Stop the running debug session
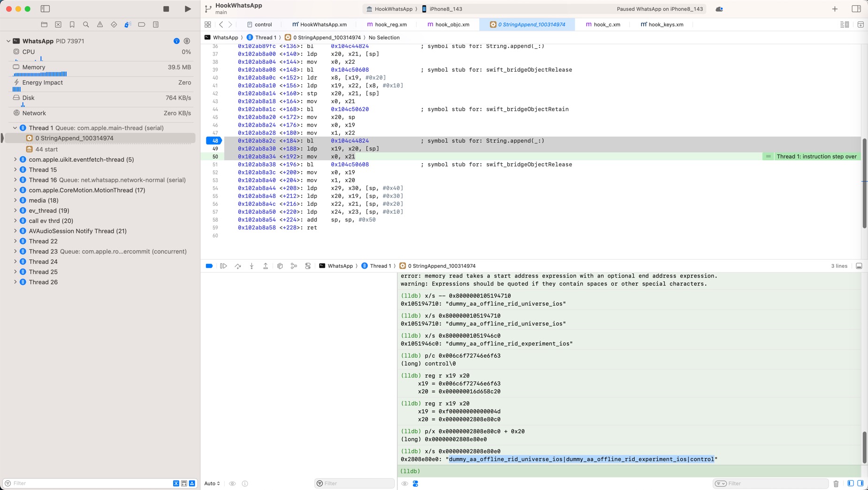The image size is (868, 490). coord(166,9)
